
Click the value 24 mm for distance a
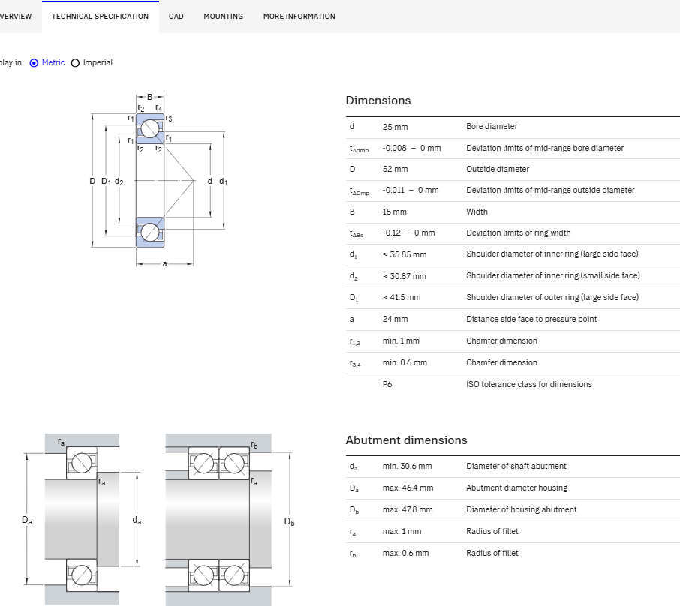tap(395, 319)
